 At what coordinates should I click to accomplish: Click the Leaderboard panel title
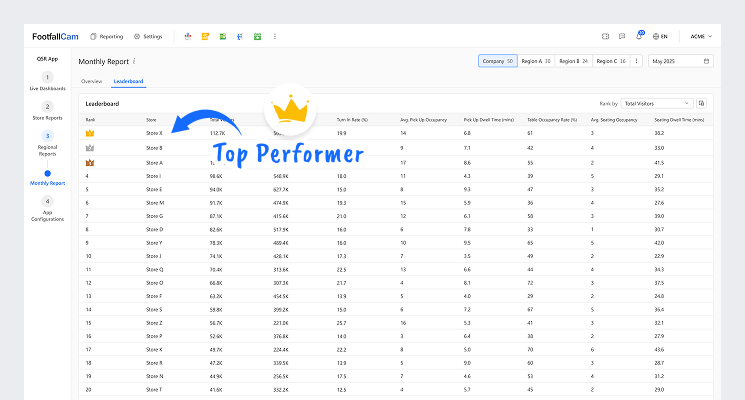(x=102, y=104)
